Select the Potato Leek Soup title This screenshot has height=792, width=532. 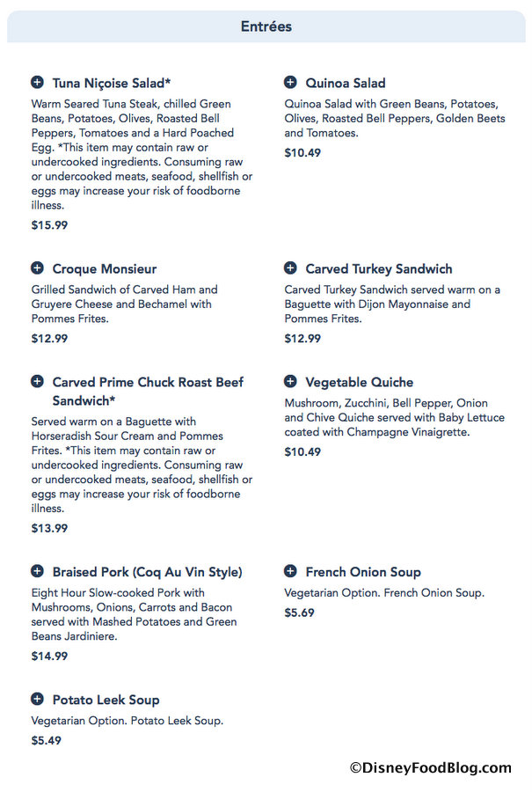[x=106, y=700]
